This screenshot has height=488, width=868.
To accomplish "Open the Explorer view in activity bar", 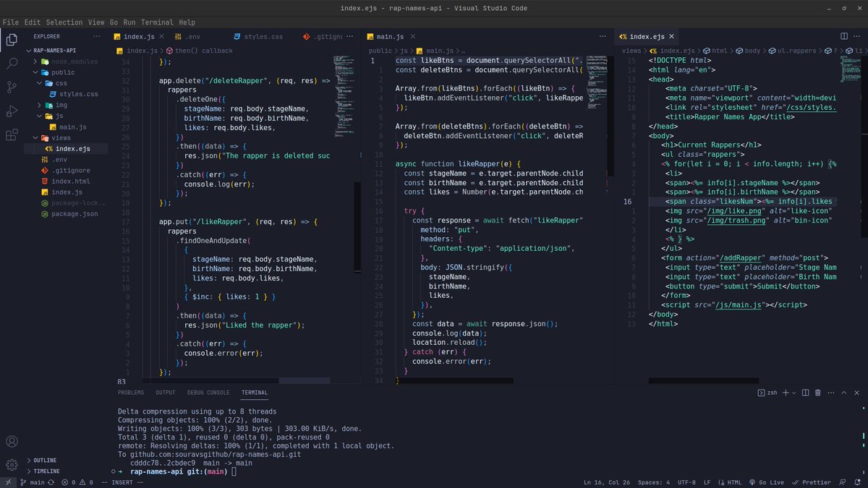I will point(12,40).
